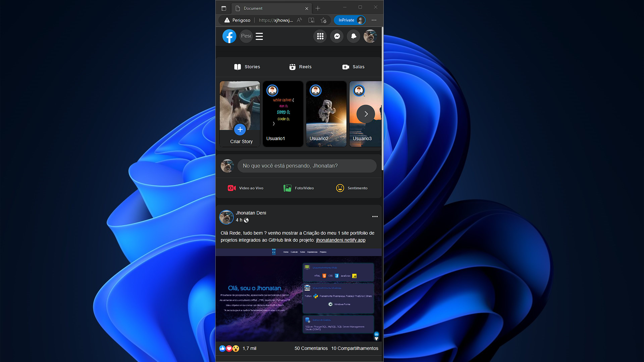The width and height of the screenshot is (644, 362).
Task: Click the plus icon on Criar Story
Action: tap(240, 129)
